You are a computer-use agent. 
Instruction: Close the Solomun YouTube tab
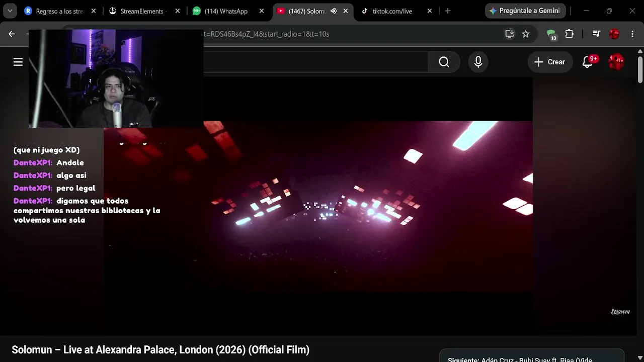(x=345, y=11)
